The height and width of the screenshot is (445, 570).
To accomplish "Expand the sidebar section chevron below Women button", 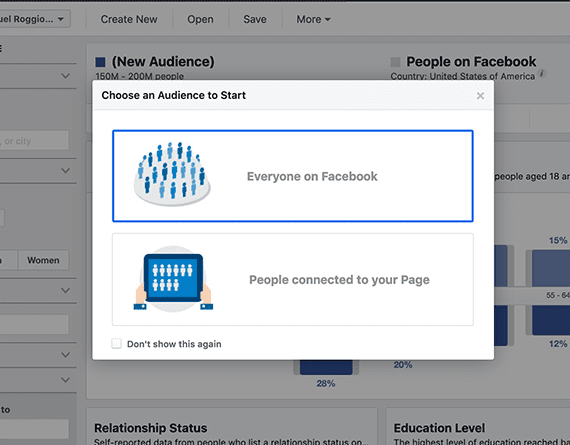I will pos(65,290).
